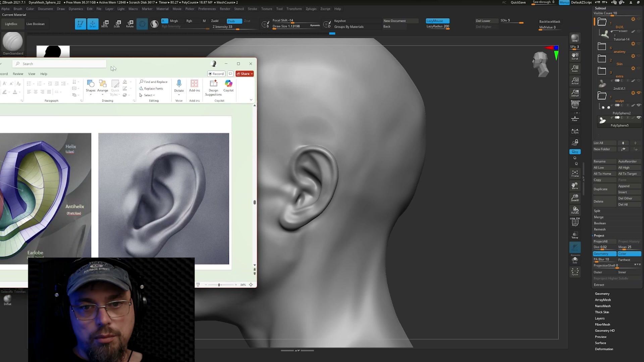Viewport: 644px width, 362px height.
Task: Select the 2ndLVL1 subtool
Action: pos(619,84)
